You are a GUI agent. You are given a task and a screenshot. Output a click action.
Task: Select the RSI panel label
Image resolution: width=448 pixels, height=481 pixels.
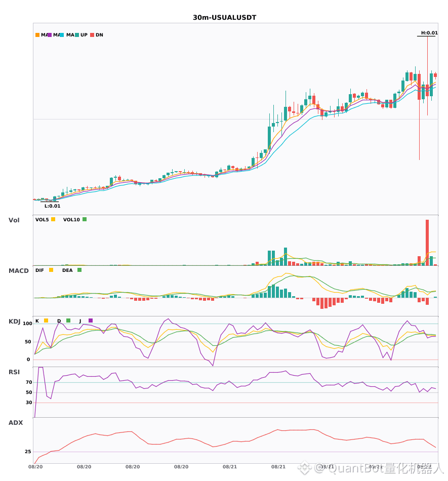14,372
